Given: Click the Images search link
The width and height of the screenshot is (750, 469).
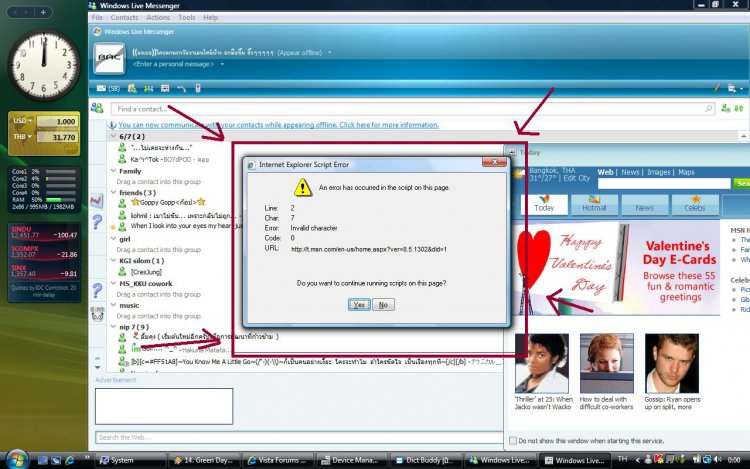Looking at the screenshot, I should click(x=659, y=172).
